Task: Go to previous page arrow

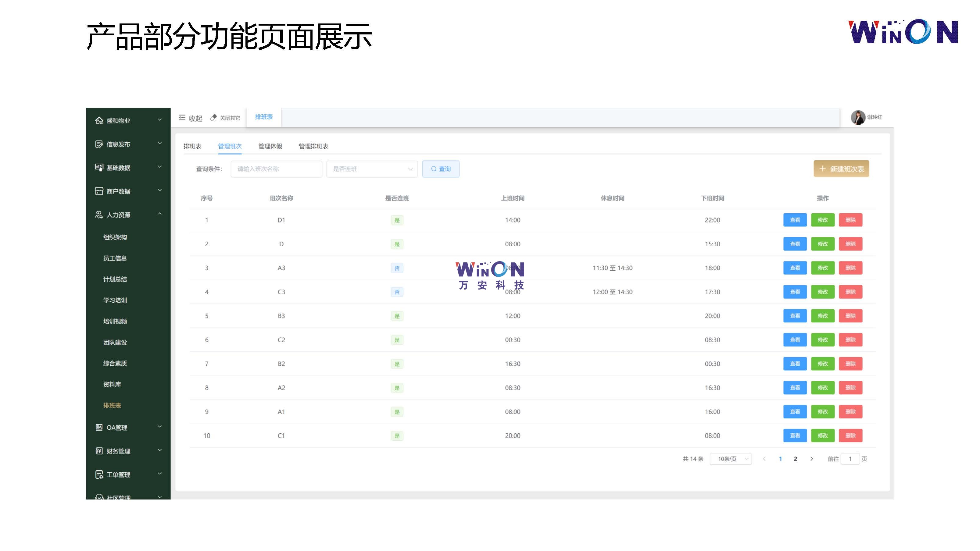Action: (764, 459)
